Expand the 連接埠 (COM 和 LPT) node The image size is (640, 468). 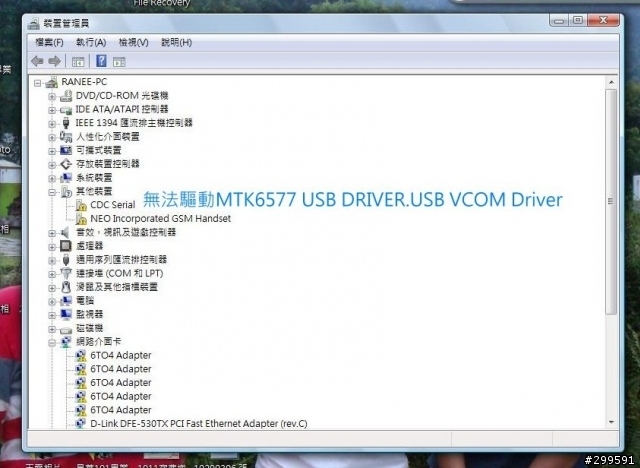tap(52, 274)
